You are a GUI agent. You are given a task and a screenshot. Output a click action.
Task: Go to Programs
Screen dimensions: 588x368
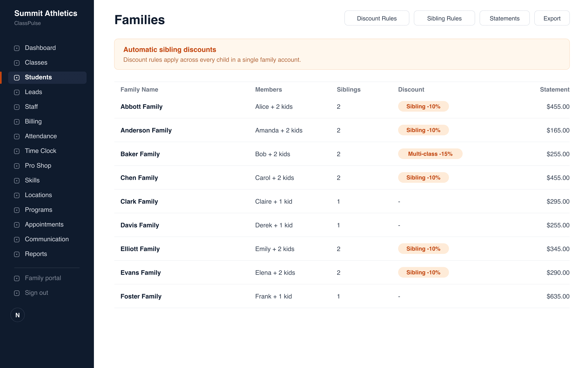pyautogui.click(x=47, y=210)
